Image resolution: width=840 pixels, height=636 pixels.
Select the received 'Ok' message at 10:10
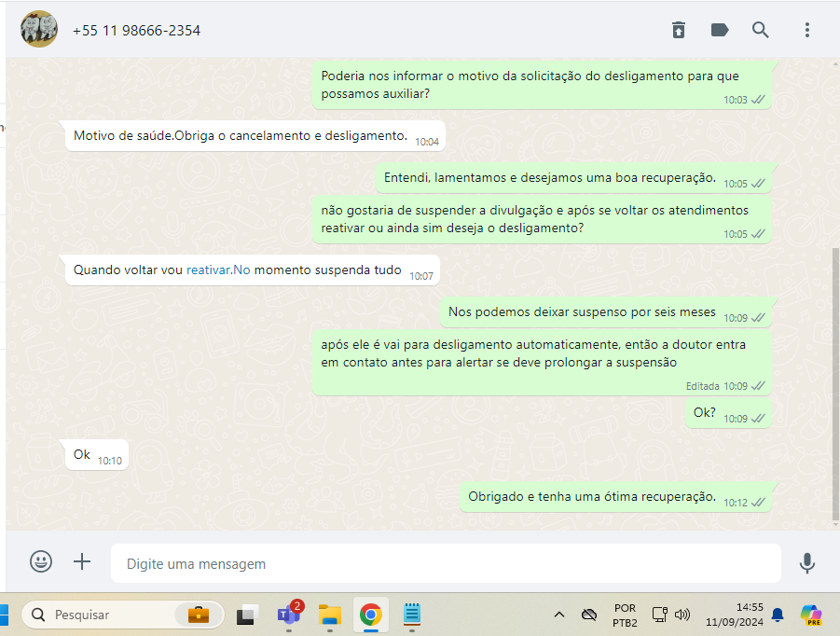click(97, 455)
